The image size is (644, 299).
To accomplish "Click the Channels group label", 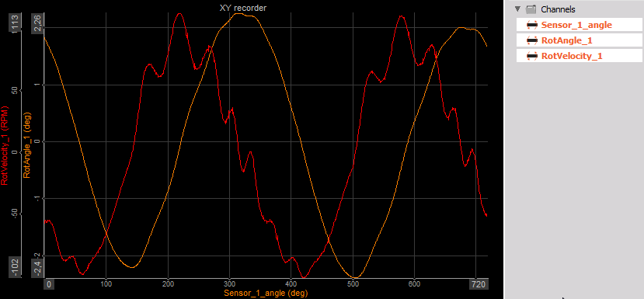I will tap(558, 9).
